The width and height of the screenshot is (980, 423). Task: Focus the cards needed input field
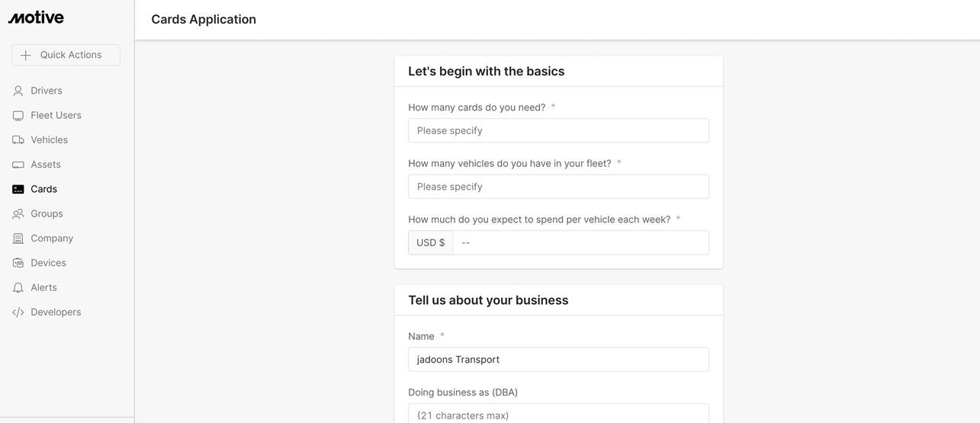point(558,130)
